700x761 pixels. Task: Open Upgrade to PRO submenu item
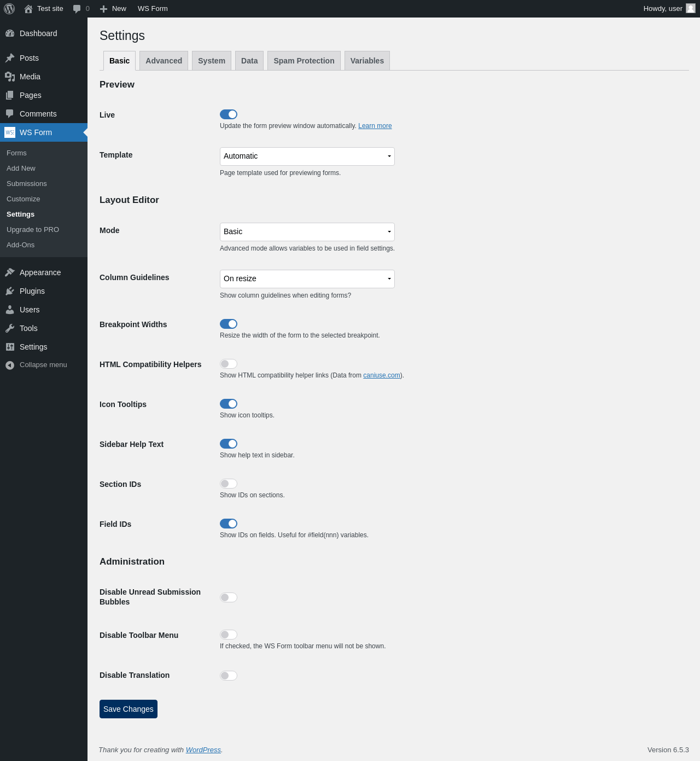coord(44,230)
